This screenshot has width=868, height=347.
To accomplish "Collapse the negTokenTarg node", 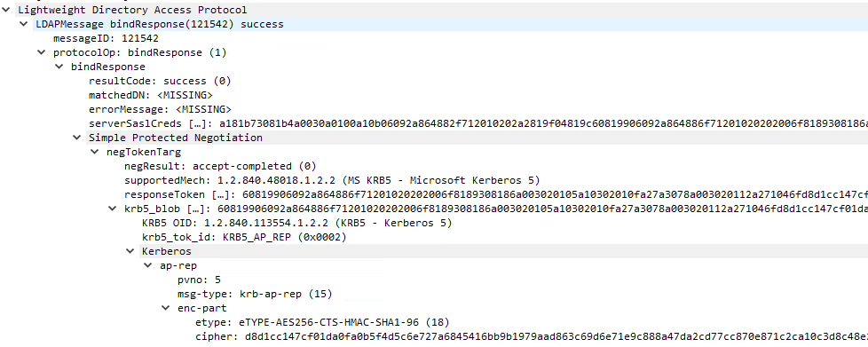I will click(x=95, y=152).
